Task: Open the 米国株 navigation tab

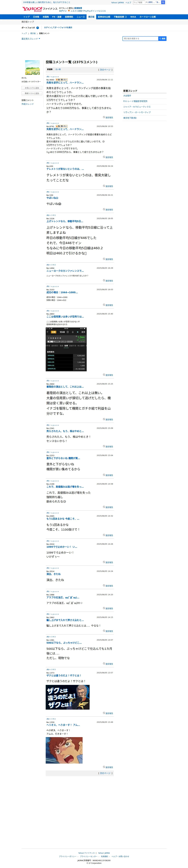Action: click(x=46, y=17)
